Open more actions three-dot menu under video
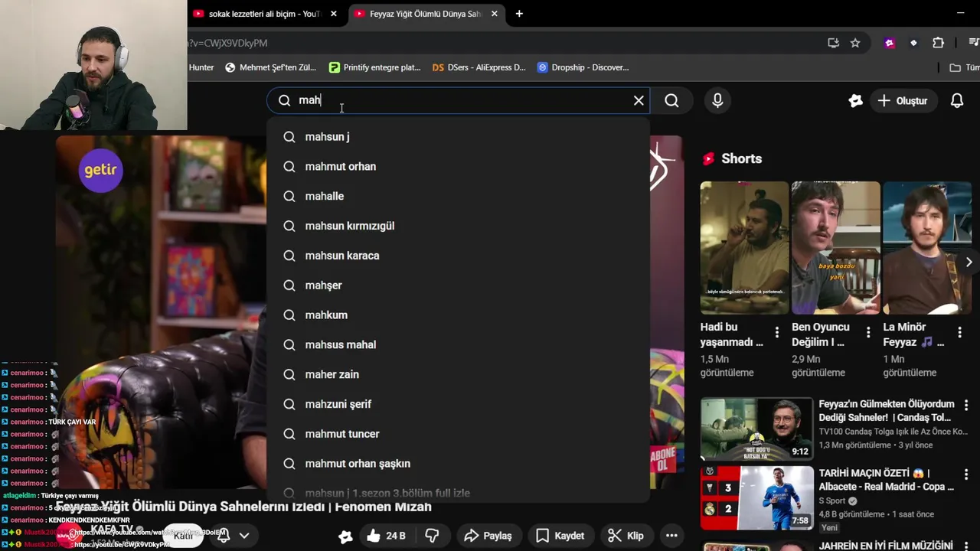This screenshot has width=980, height=551. [671, 536]
